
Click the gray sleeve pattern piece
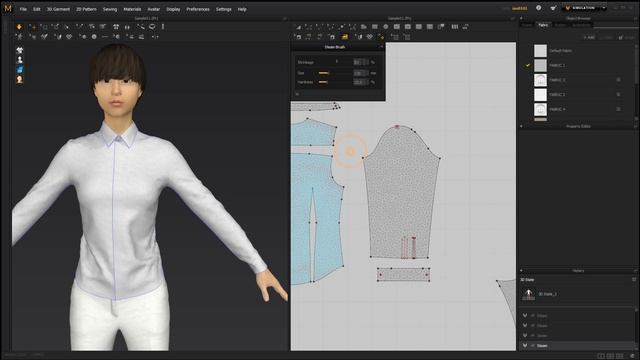pos(401,192)
